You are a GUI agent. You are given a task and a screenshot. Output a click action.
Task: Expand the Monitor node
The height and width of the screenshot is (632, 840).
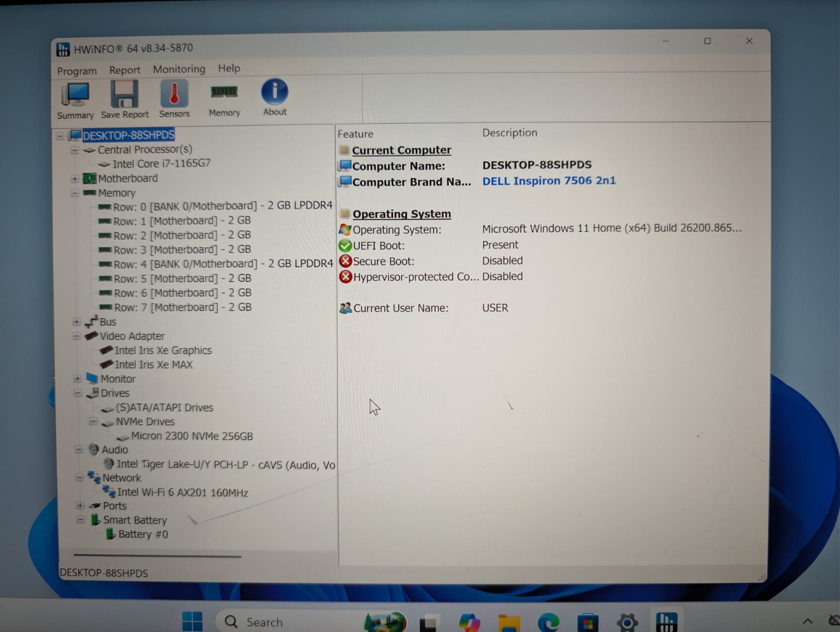point(78,379)
